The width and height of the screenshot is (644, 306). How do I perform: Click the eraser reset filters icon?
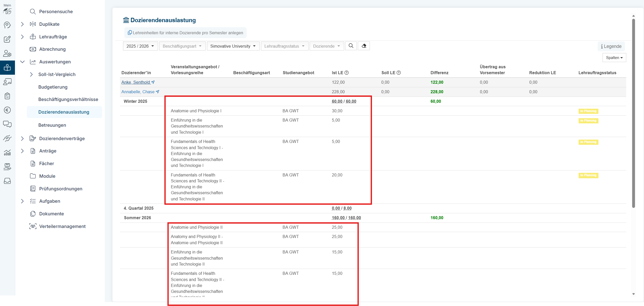[364, 46]
